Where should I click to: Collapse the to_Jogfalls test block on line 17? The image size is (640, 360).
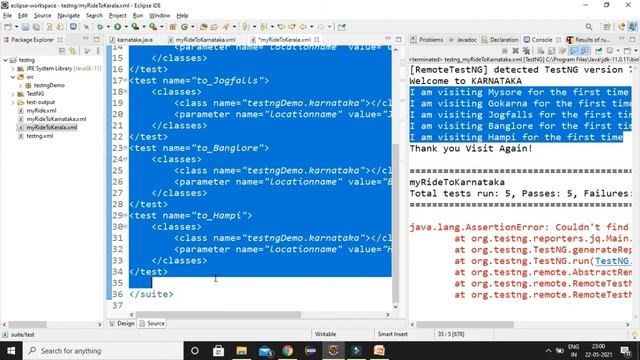click(x=125, y=80)
